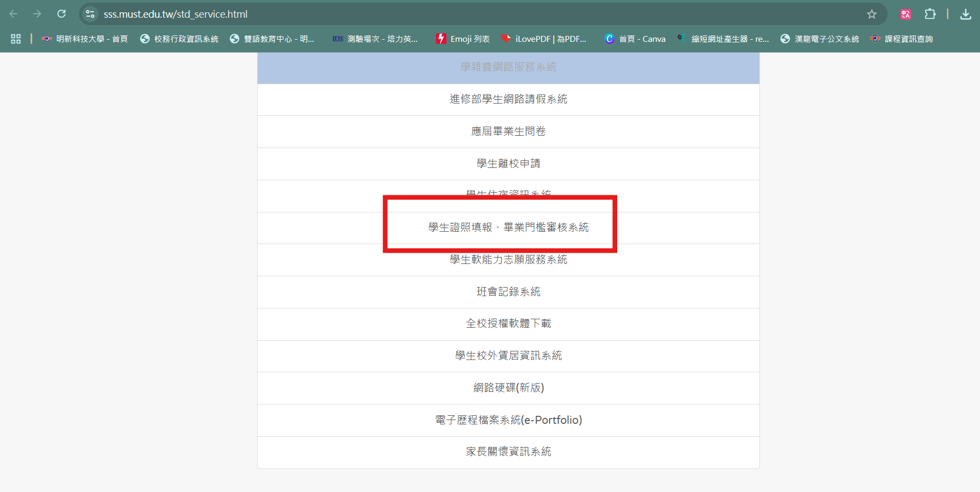Go to 全校授權軟體下載 page

point(508,324)
